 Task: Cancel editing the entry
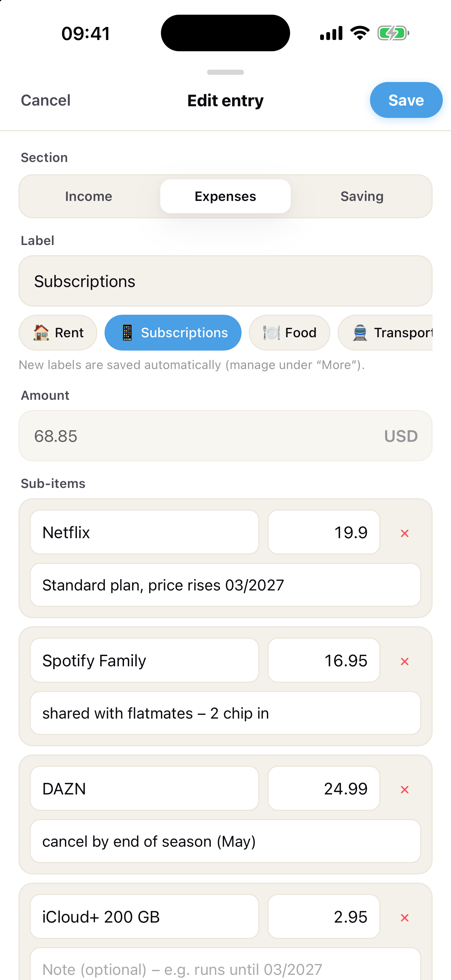point(46,100)
